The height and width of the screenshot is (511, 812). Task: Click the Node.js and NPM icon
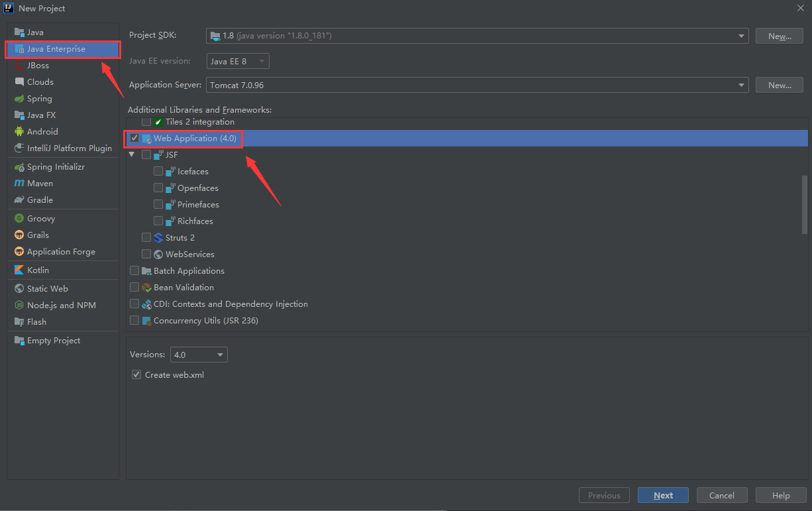click(x=19, y=306)
